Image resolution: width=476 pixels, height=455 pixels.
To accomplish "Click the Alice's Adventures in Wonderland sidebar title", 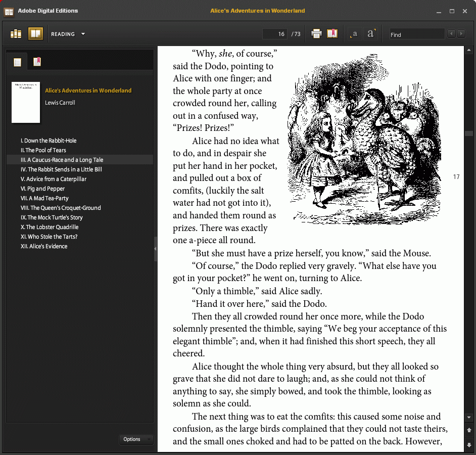I will pyautogui.click(x=88, y=90).
